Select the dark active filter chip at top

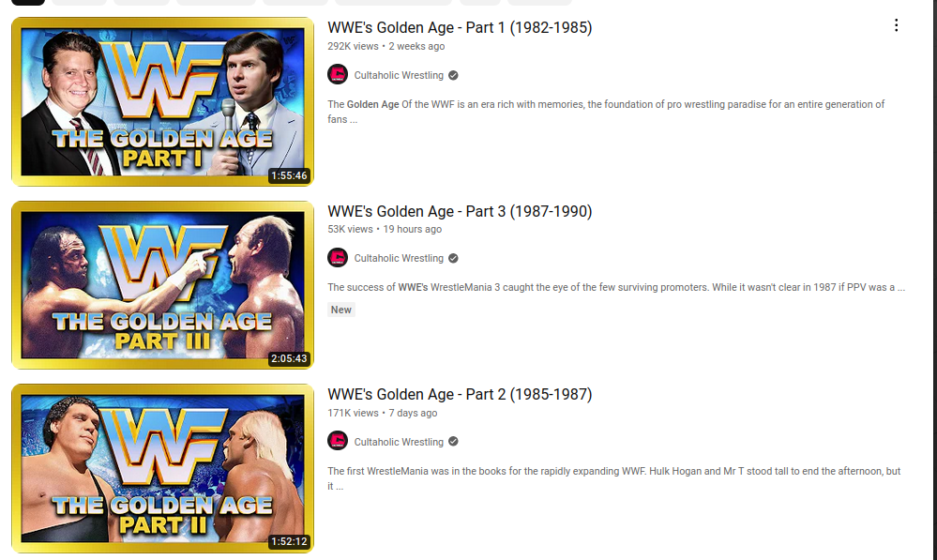[x=28, y=2]
